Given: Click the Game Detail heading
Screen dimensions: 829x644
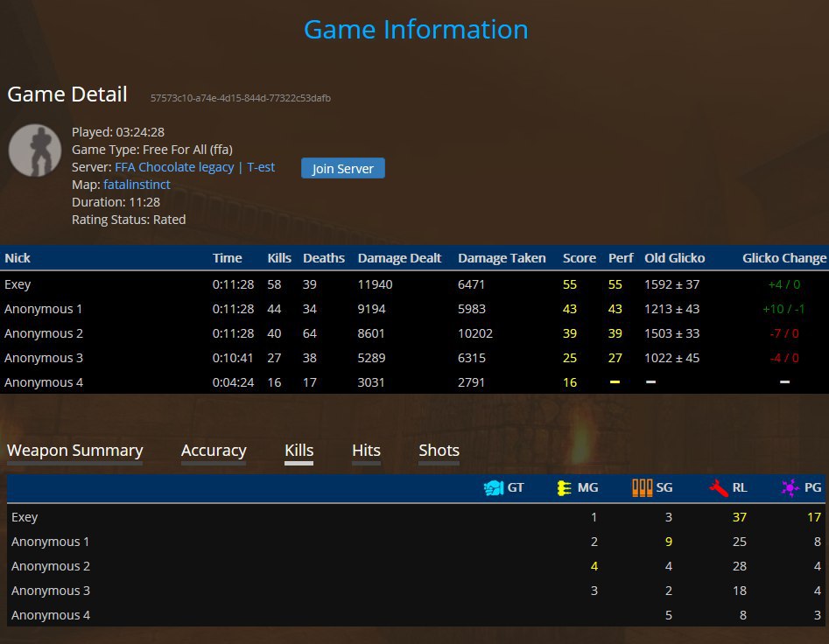Looking at the screenshot, I should pos(67,94).
